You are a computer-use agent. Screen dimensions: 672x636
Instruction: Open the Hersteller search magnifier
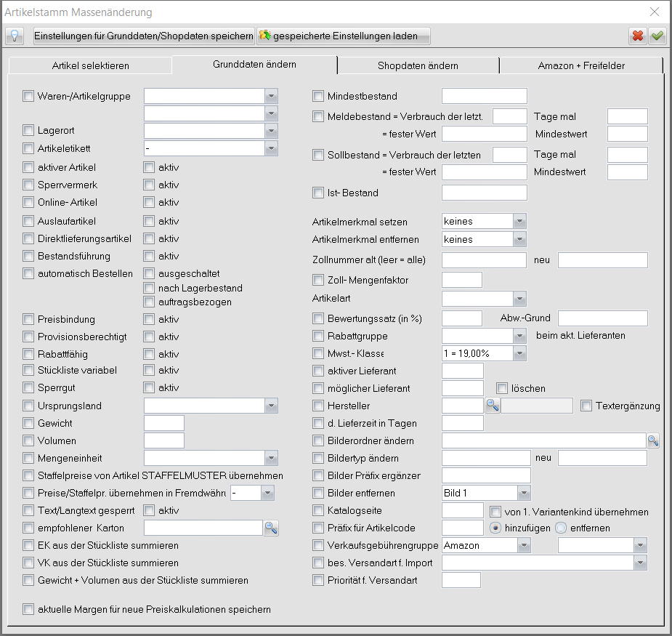pyautogui.click(x=493, y=406)
